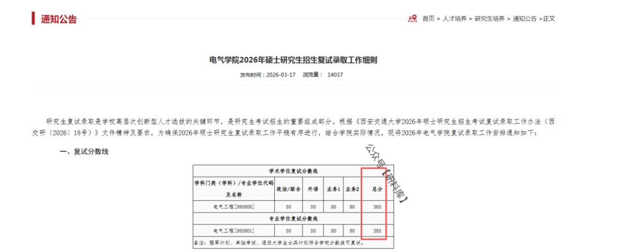Click the article title 电气学院2026年硕士研究生招生复试录取工作细则
Image resolution: width=644 pixels, height=252 pixels.
point(293,60)
